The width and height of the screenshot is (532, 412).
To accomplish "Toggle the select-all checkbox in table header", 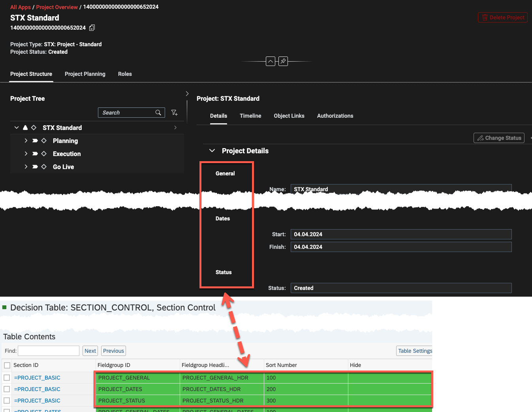I will point(7,365).
